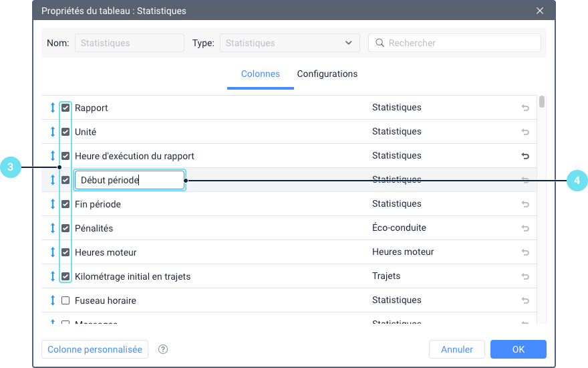Screen dimensions: 588x368
Task: Uncheck the Kilométrage initial en trajets checkbox
Action: (65, 276)
